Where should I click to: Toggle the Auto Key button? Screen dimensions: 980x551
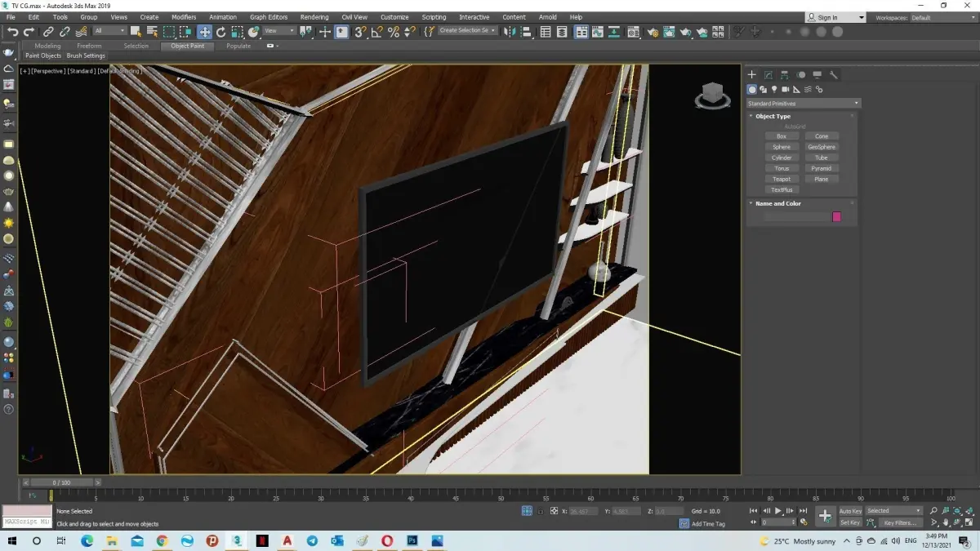point(850,511)
